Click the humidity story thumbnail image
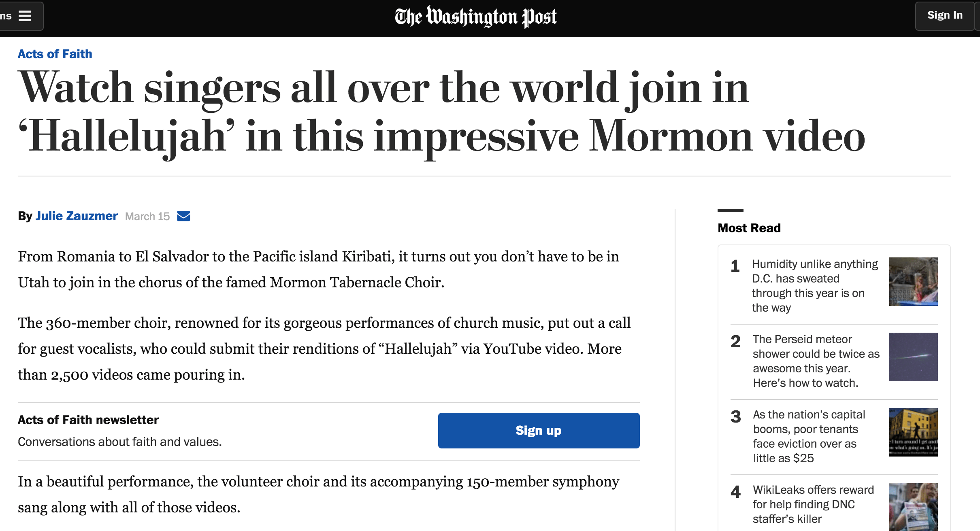The height and width of the screenshot is (531, 980). 913,282
